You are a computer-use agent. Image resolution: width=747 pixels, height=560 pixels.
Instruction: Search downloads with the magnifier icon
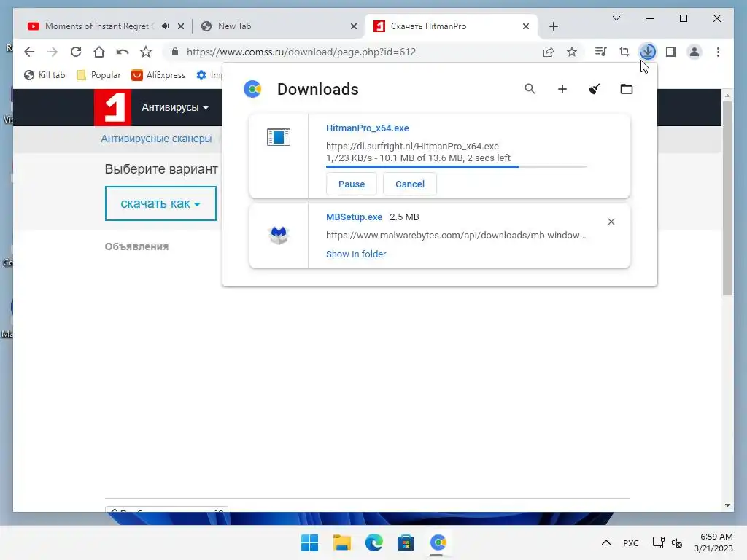point(530,88)
